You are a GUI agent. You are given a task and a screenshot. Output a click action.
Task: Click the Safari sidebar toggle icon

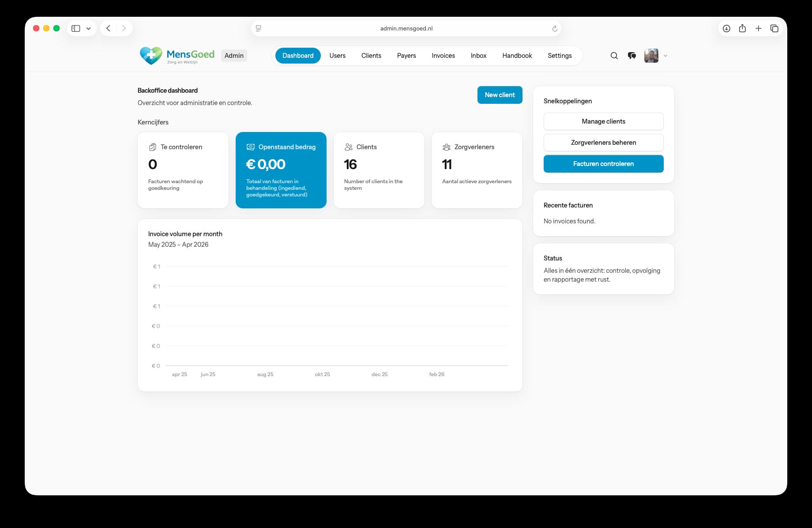(76, 28)
